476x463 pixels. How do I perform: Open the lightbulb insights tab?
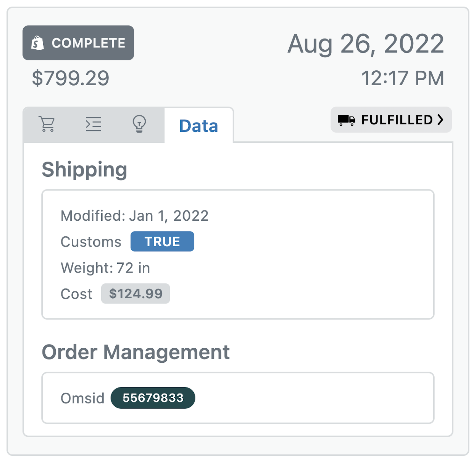139,124
